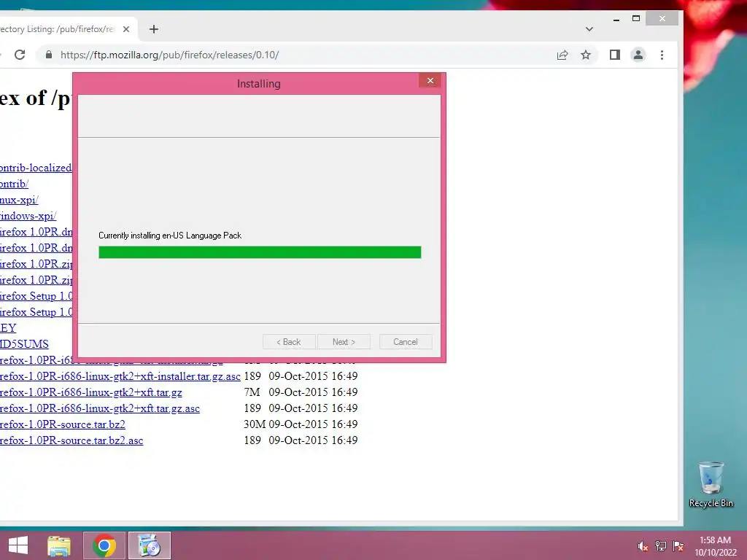Open the linux-xpi/ directory link

19,200
